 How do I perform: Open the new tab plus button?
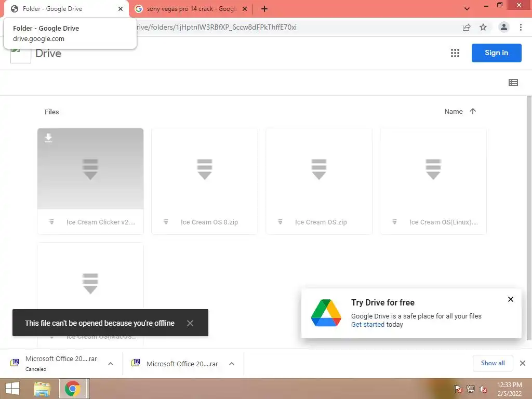click(264, 9)
